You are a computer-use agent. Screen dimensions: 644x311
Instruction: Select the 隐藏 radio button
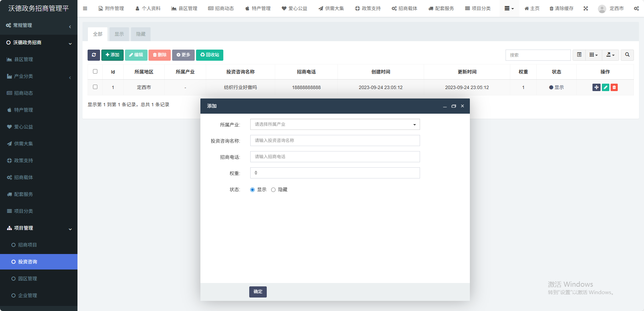pos(273,190)
